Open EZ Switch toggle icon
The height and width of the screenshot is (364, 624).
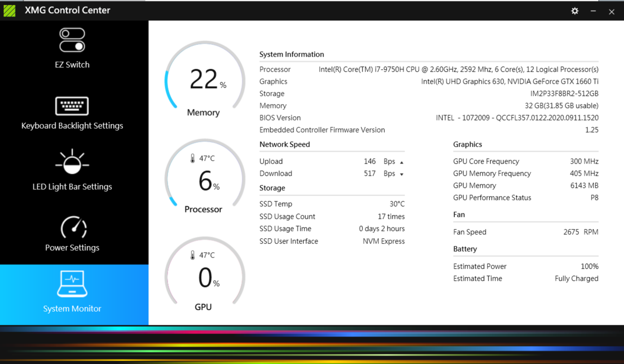click(72, 40)
